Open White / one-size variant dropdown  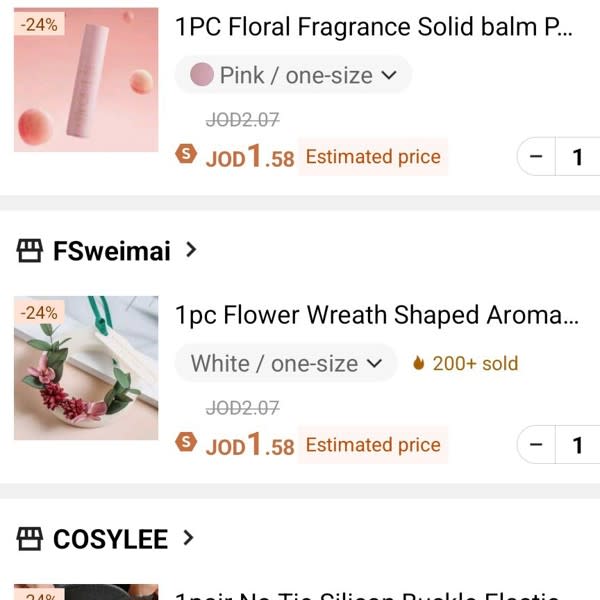coord(286,363)
